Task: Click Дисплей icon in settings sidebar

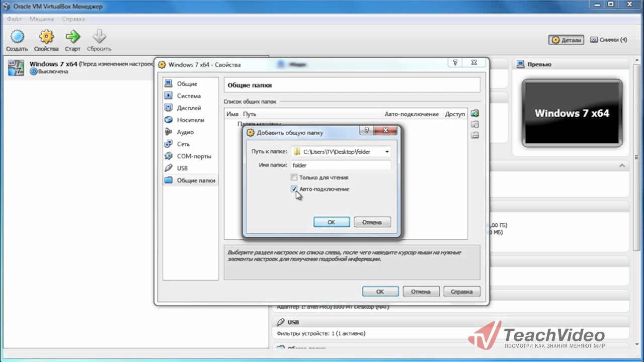Action: coord(169,108)
